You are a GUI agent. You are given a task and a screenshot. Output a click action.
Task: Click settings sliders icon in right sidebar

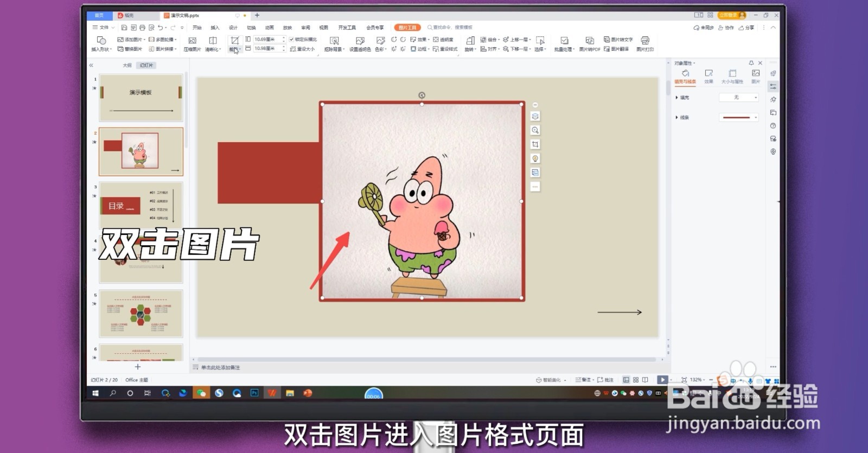point(773,86)
